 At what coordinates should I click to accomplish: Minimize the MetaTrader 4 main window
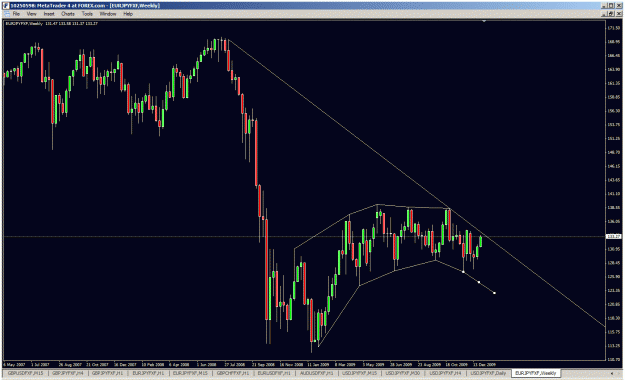pos(605,6)
